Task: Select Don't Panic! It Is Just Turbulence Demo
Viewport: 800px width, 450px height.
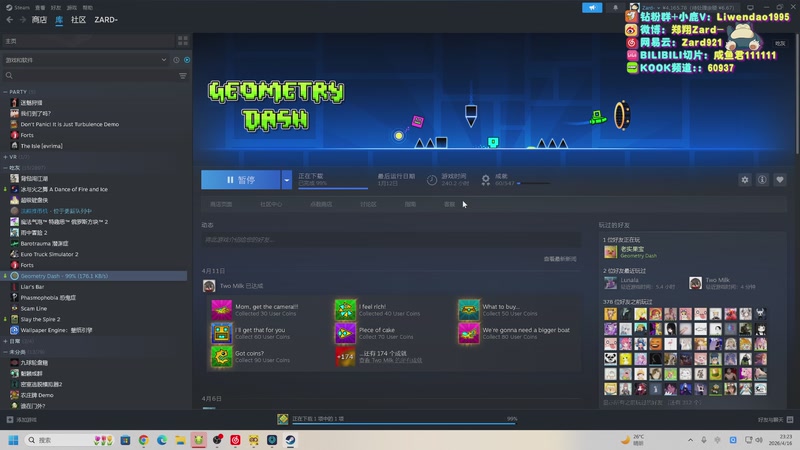Action: (x=69, y=124)
